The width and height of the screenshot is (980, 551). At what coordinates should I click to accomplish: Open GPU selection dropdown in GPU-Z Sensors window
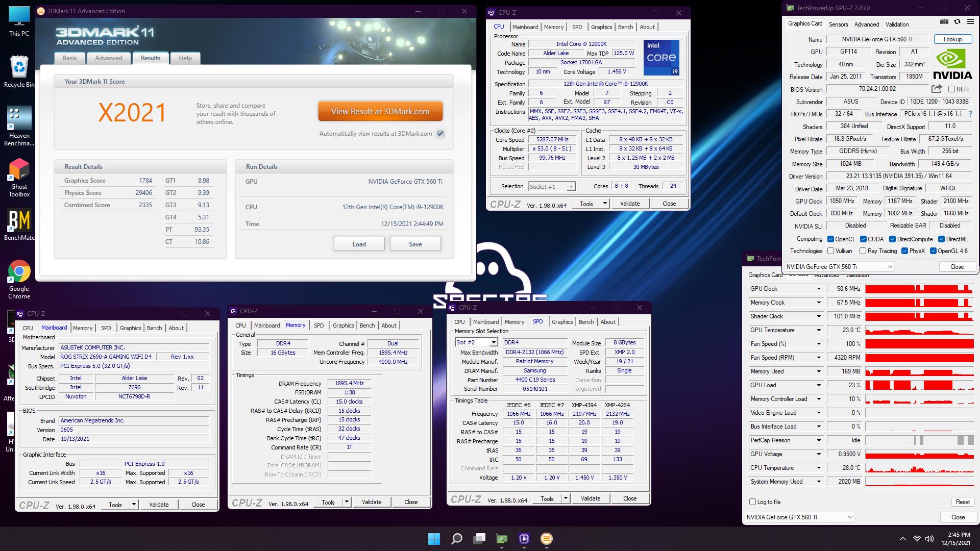point(799,517)
